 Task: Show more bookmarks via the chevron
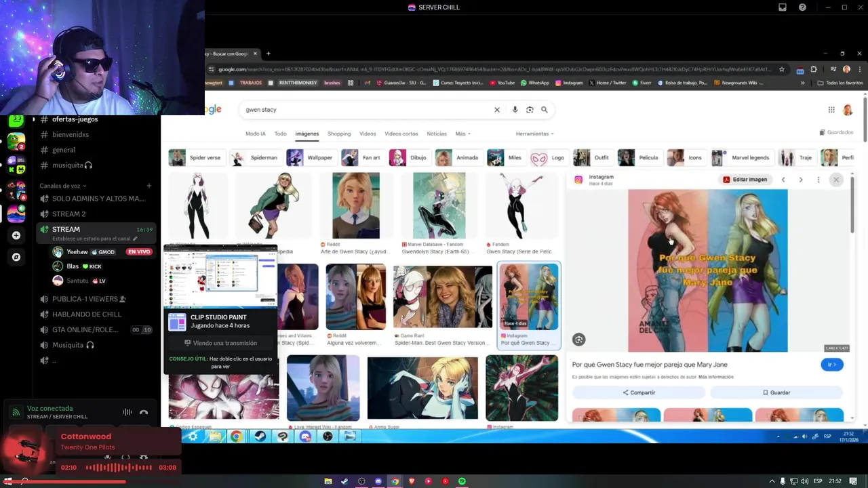click(802, 83)
